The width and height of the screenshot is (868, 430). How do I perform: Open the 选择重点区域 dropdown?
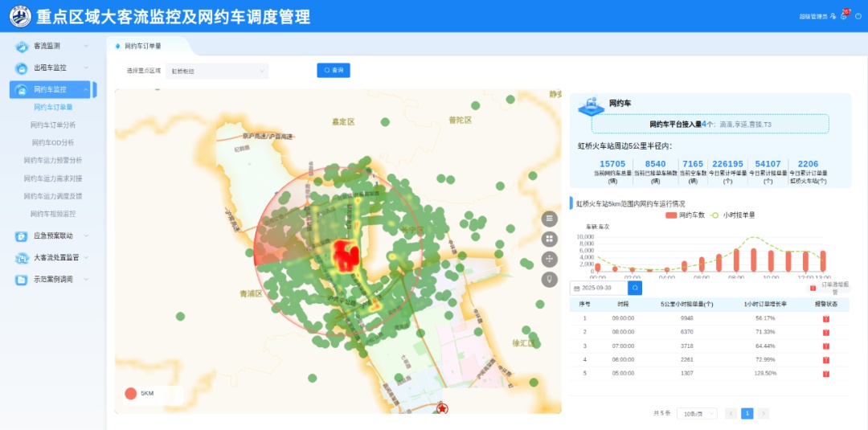click(x=217, y=71)
